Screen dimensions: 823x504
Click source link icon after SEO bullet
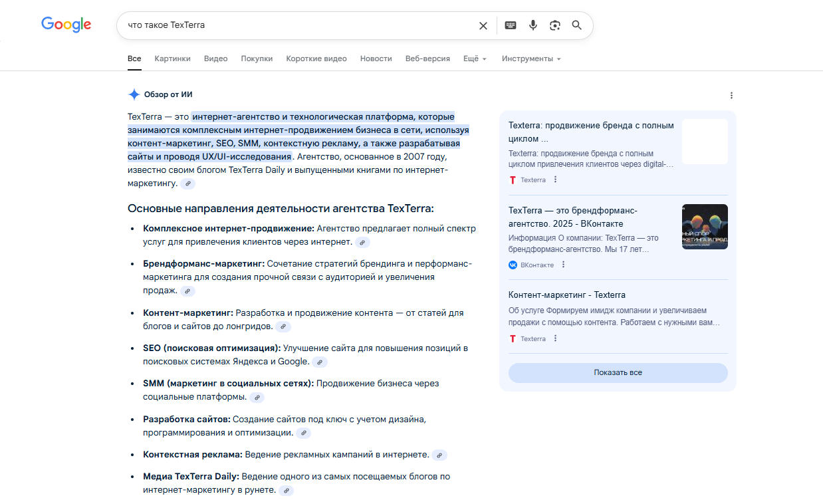click(320, 362)
